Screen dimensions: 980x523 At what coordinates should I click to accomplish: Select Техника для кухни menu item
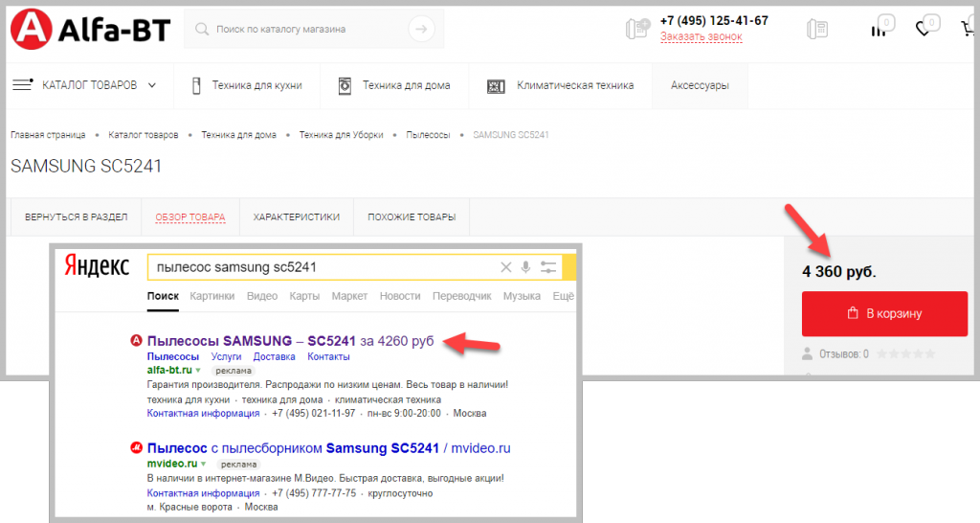coord(247,85)
